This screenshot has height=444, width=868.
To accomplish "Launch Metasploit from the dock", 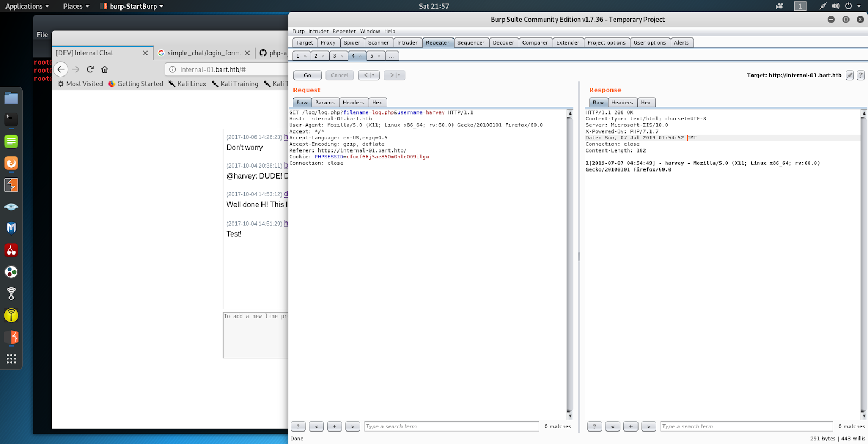I will click(11, 228).
